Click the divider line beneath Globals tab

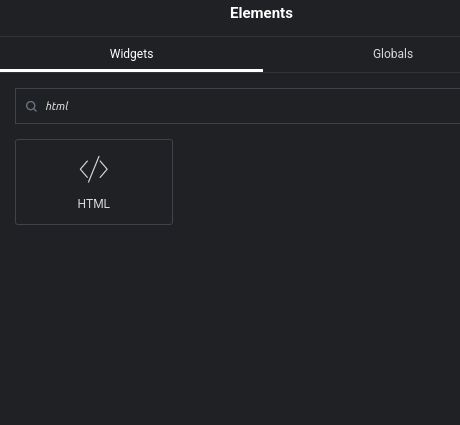[362, 72]
